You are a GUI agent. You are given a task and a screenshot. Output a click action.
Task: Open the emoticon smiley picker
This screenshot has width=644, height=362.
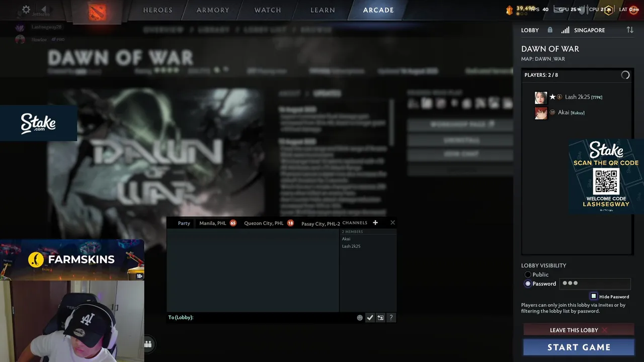[x=360, y=318]
